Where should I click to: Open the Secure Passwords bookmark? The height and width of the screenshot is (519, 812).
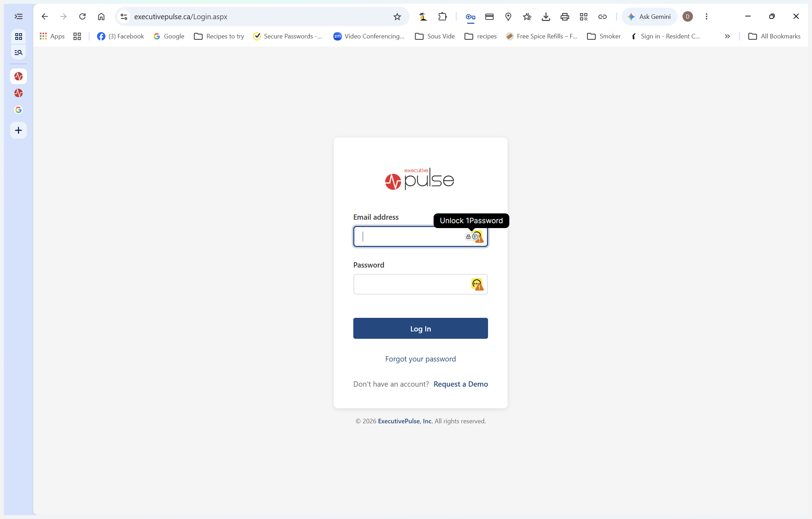[x=288, y=36]
